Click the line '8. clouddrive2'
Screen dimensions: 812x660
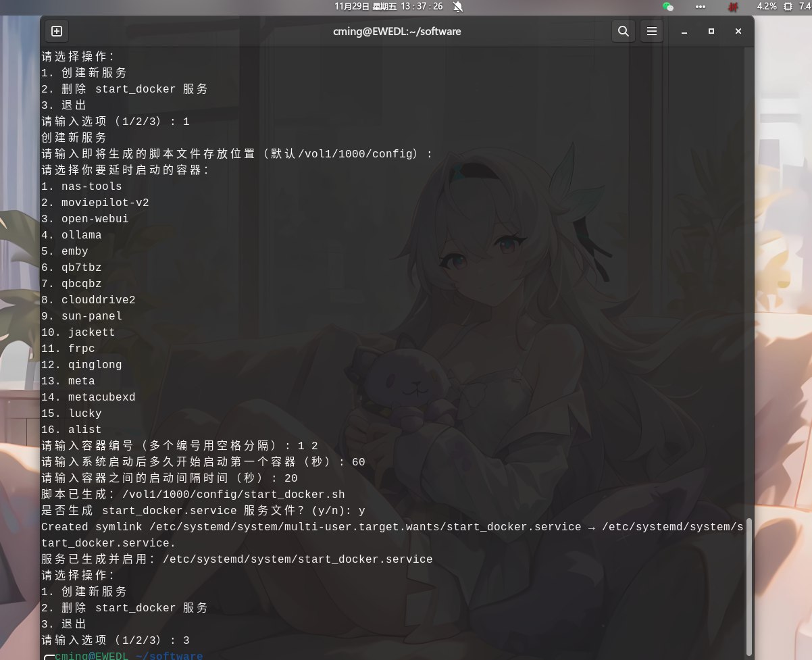pyautogui.click(x=88, y=300)
